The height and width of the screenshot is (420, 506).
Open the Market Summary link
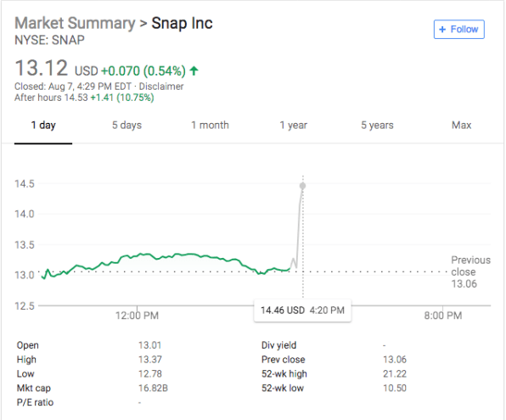tap(75, 23)
